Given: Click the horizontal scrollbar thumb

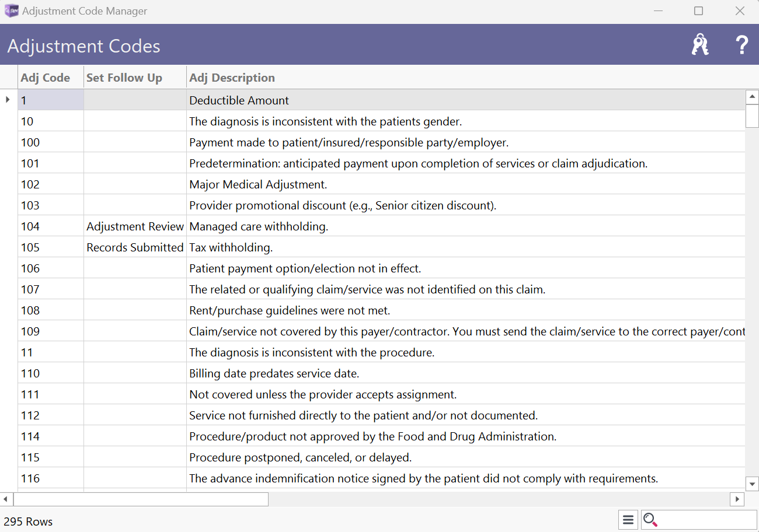Looking at the screenshot, I should point(141,499).
